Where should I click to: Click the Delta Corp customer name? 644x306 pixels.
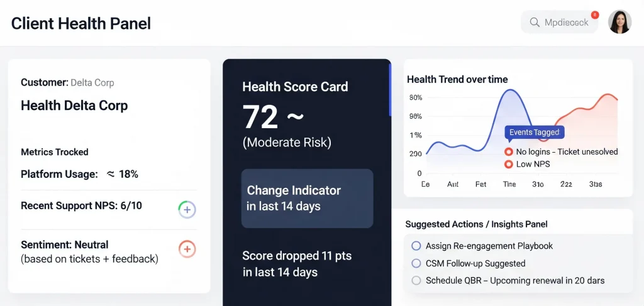92,83
